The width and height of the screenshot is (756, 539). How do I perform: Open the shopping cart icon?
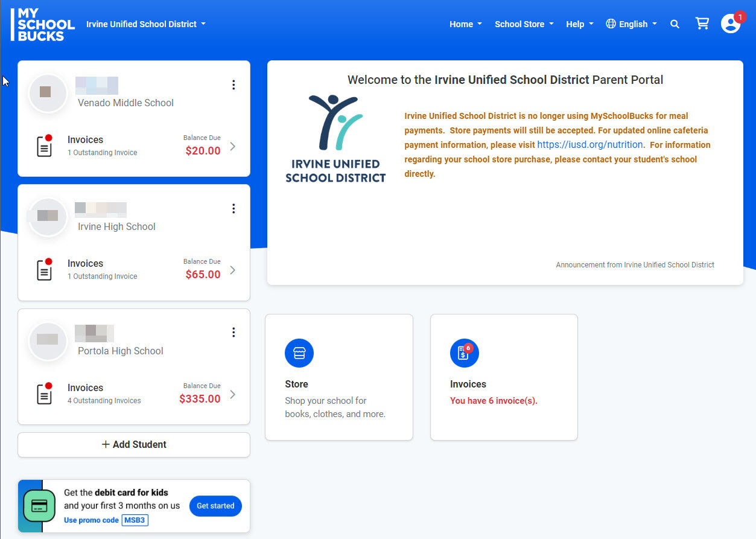pyautogui.click(x=702, y=24)
